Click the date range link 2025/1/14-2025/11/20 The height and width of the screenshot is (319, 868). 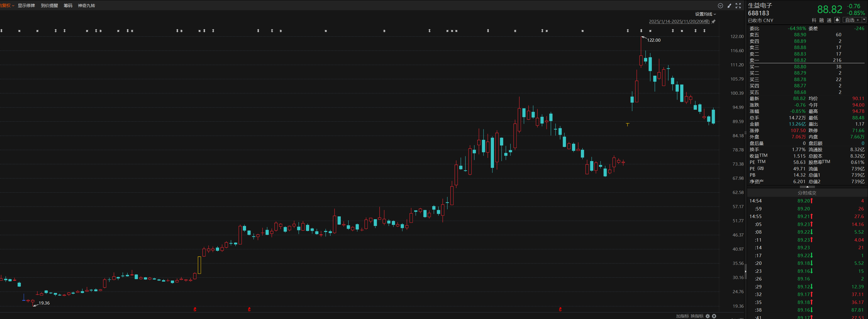click(x=679, y=22)
